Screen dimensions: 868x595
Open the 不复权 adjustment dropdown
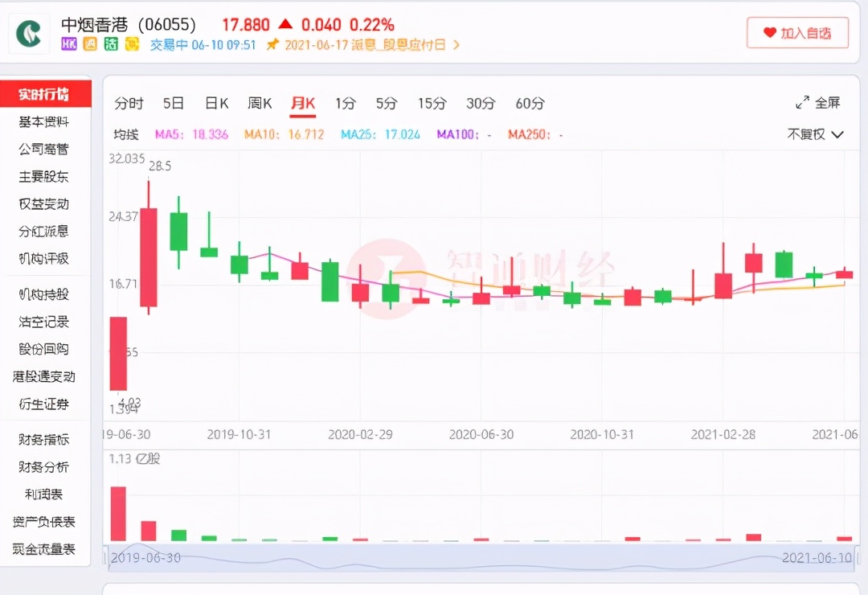(813, 134)
